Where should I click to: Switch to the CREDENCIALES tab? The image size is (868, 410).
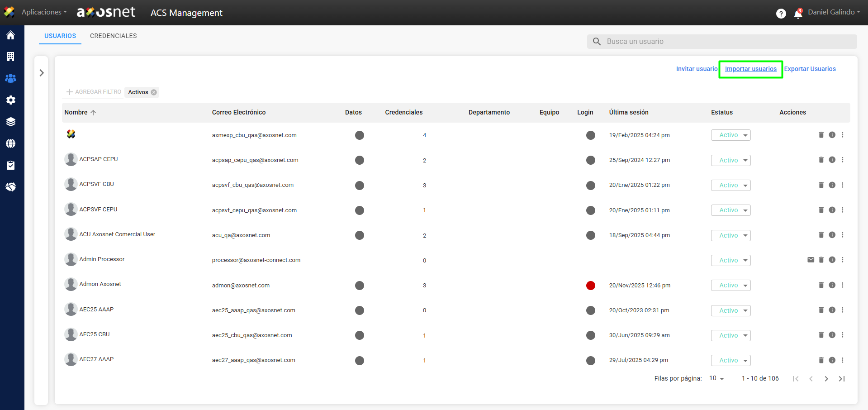pyautogui.click(x=113, y=36)
